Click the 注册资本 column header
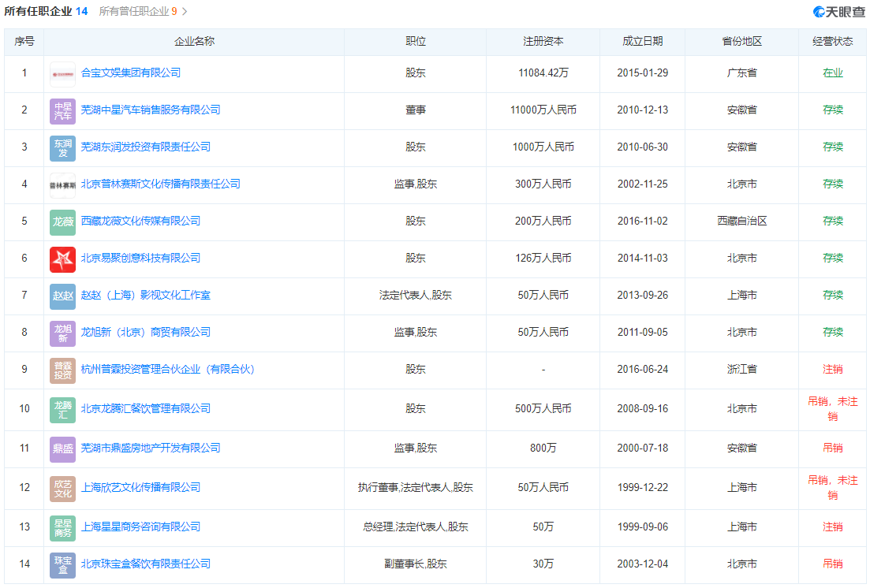Image resolution: width=870 pixels, height=588 pixels. point(543,41)
